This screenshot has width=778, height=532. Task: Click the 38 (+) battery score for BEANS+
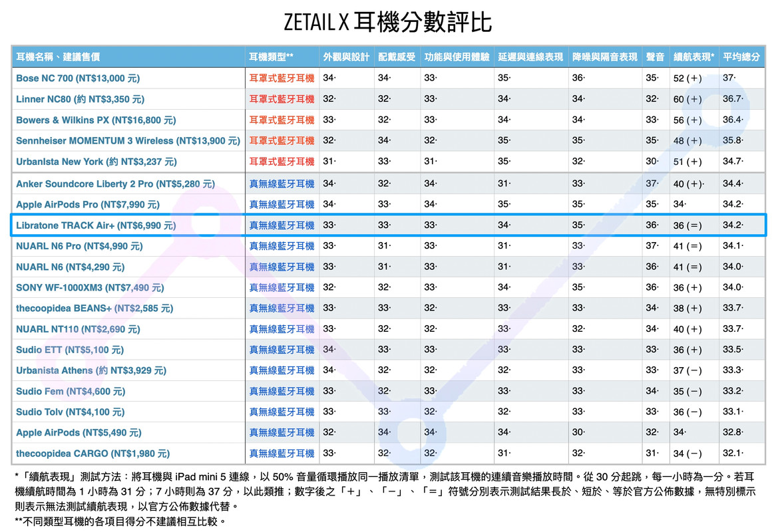[x=687, y=309]
